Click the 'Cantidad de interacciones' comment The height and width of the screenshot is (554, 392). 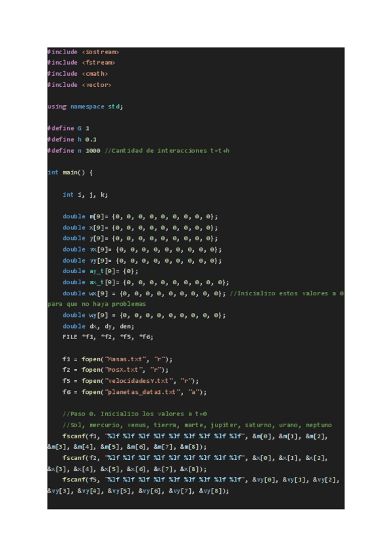167,150
